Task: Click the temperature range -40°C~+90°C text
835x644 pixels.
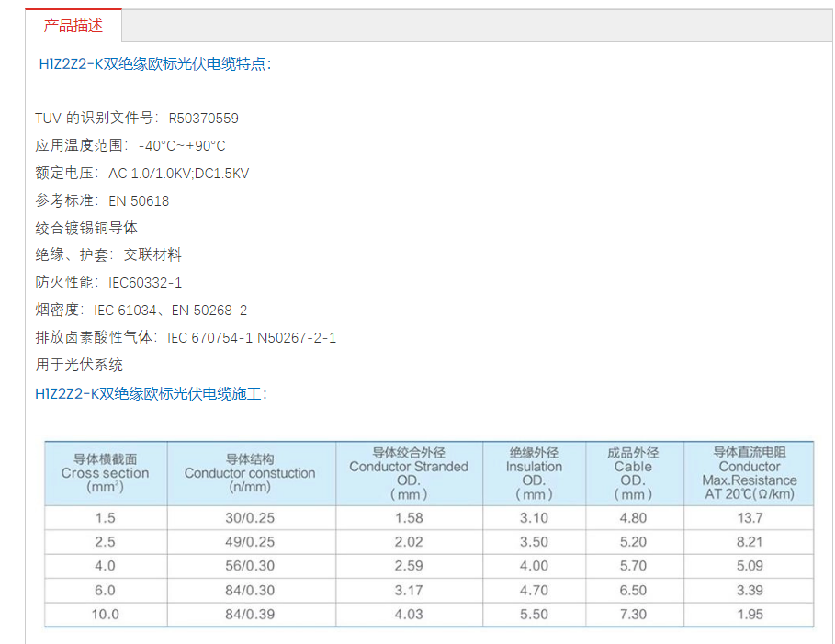Action: coord(182,146)
